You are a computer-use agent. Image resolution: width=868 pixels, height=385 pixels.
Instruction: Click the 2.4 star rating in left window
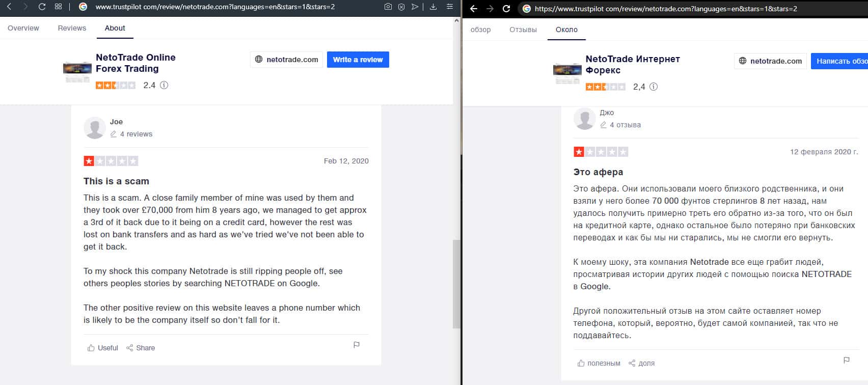click(x=116, y=86)
